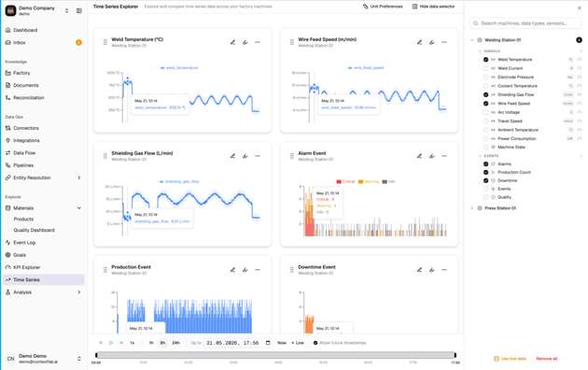Viewport: 588px width, 370px height.
Task: Open more options on Alarm Event chart
Action: (x=444, y=156)
